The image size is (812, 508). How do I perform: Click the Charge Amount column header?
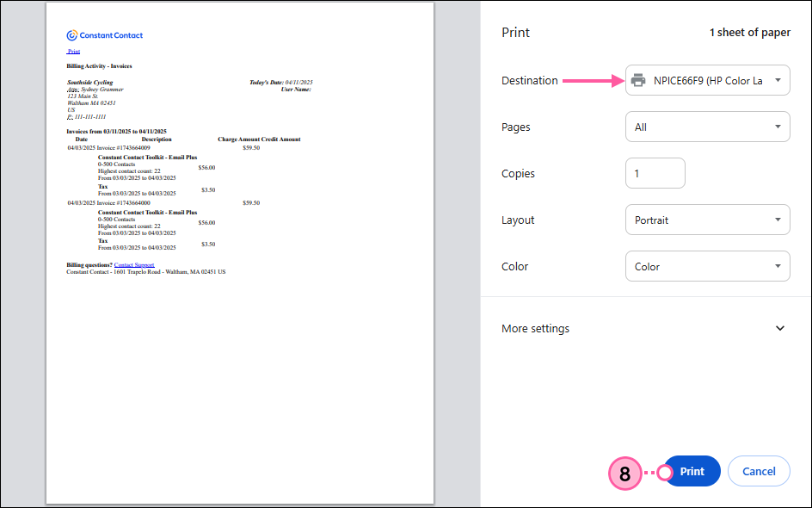coord(238,139)
